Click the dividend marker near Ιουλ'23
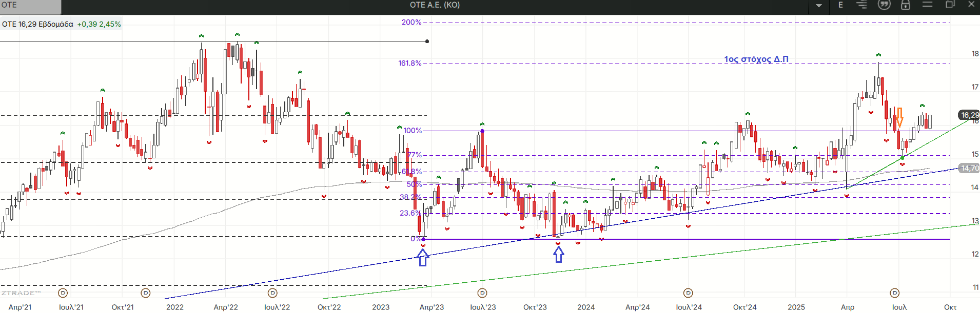The width and height of the screenshot is (980, 313). pos(482,293)
